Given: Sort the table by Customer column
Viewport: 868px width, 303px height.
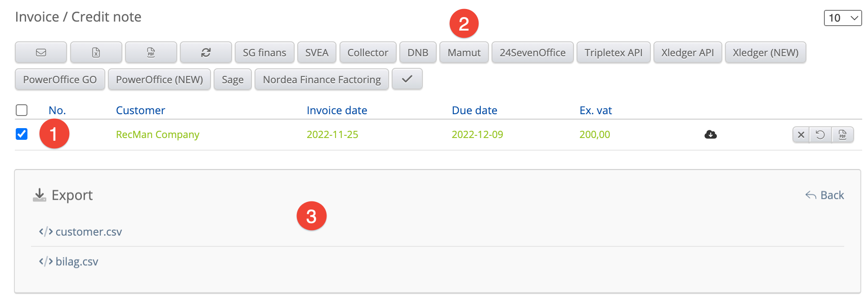Looking at the screenshot, I should click(140, 110).
